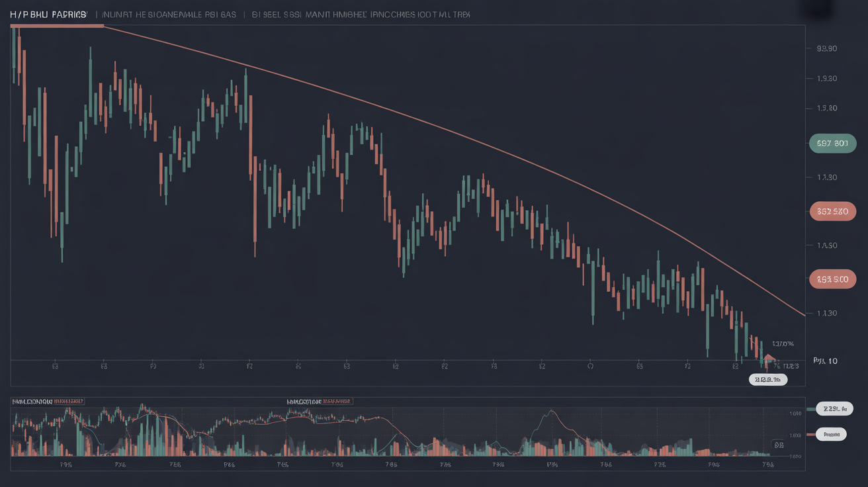
Task: Toggle the green-line legend pill beside the volume panel
Action: point(835,409)
